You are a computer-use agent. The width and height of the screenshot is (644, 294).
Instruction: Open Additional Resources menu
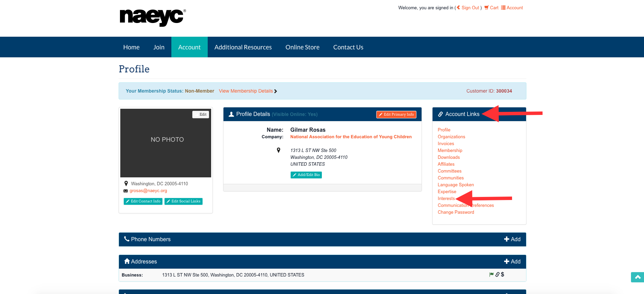[x=243, y=47]
